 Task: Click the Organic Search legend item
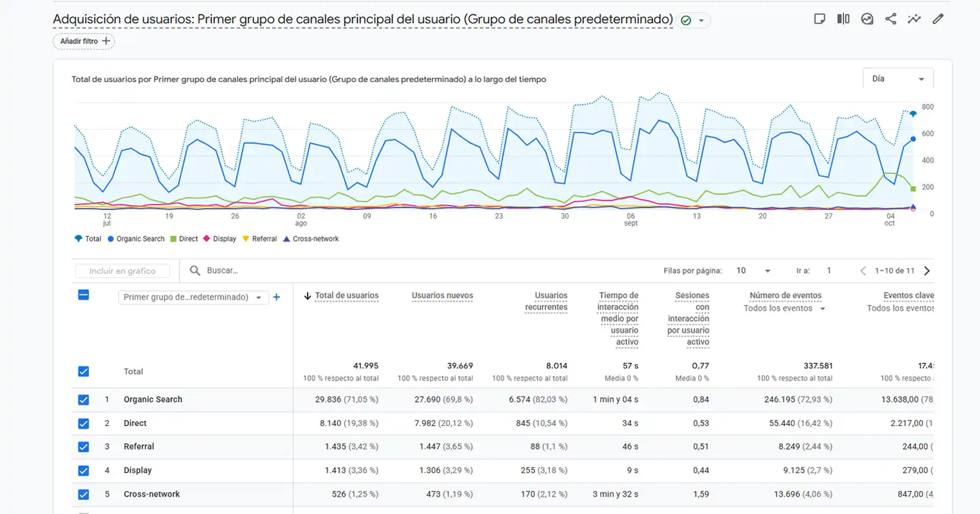pyautogui.click(x=136, y=239)
